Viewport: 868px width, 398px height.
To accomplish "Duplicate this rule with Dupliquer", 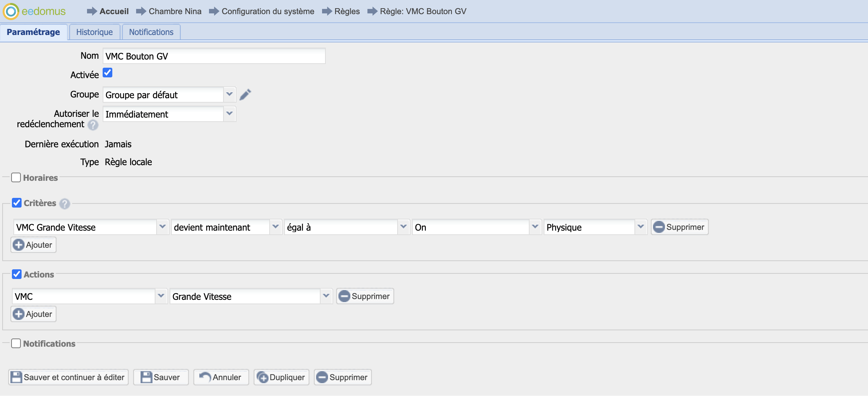I will tap(281, 378).
